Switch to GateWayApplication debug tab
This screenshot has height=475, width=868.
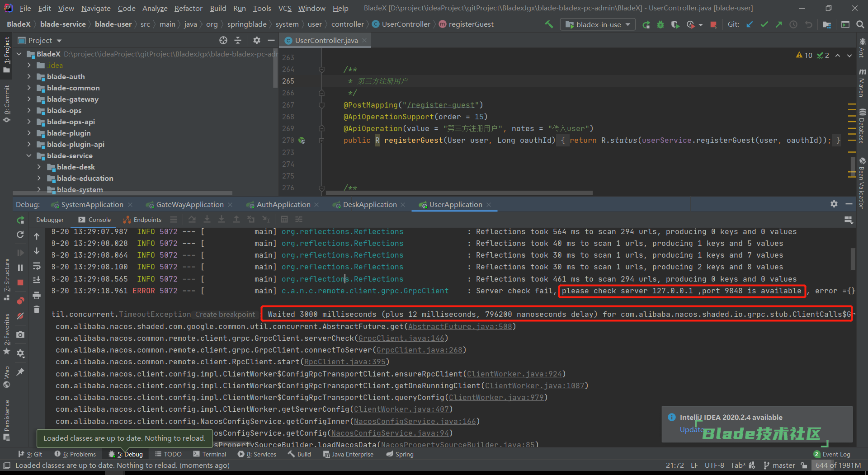coord(190,205)
